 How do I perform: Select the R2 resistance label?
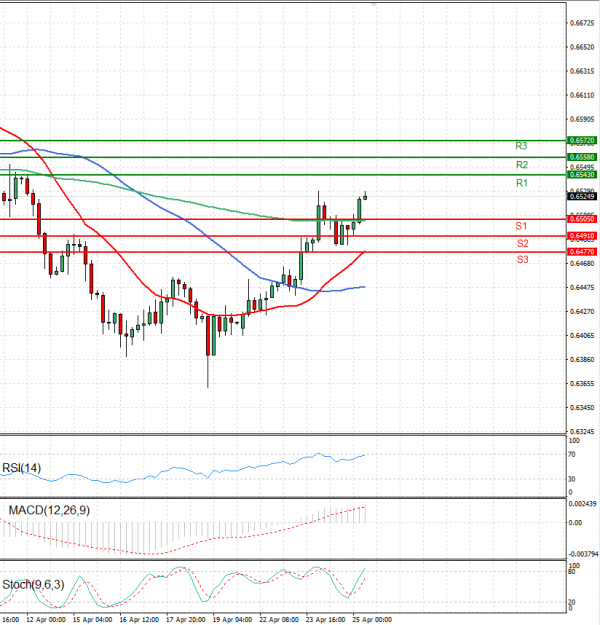(522, 165)
